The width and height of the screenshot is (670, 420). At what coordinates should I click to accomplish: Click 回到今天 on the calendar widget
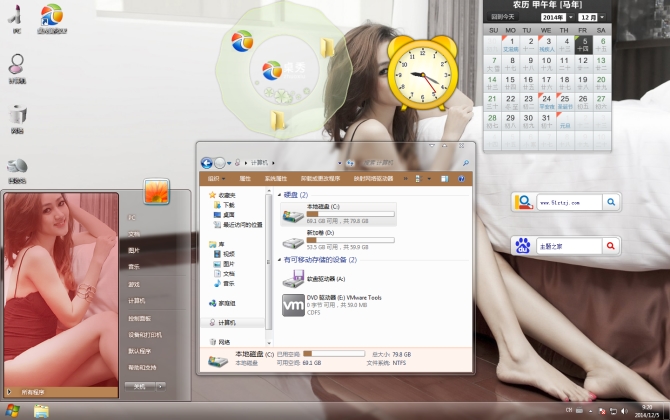coord(502,17)
